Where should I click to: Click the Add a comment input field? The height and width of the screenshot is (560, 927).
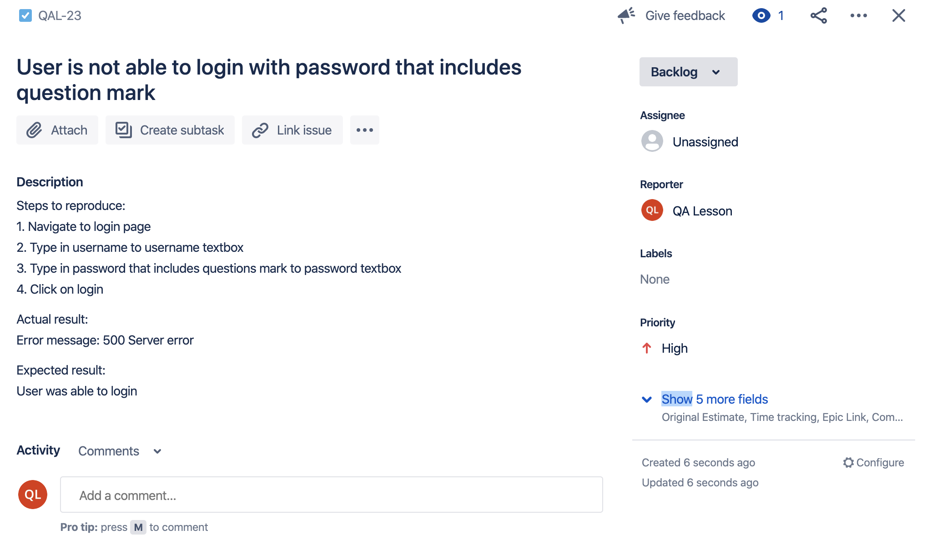point(332,495)
